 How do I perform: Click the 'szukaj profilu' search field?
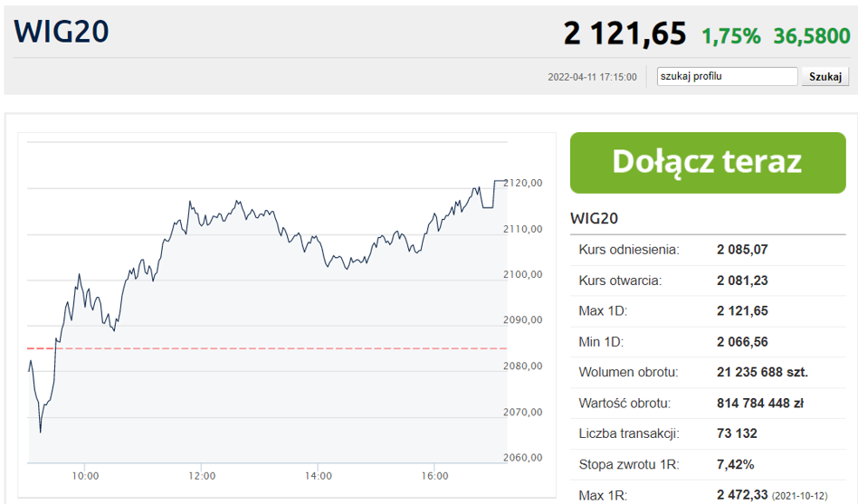pos(727,77)
